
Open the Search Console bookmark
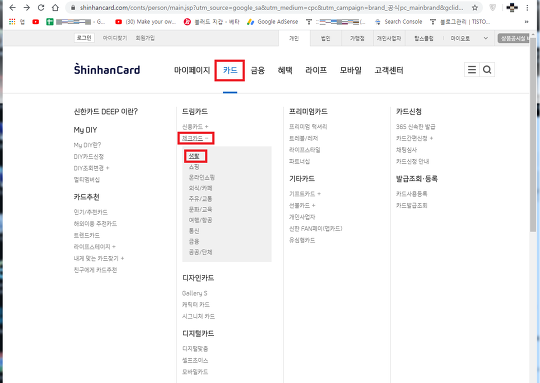[x=398, y=22]
